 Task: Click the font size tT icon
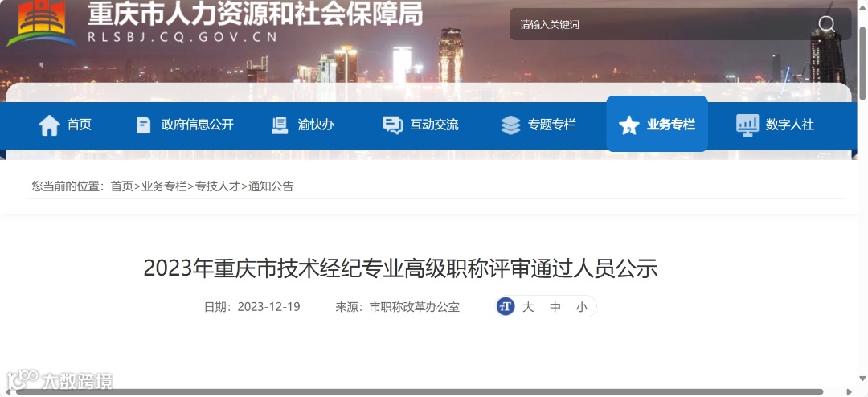(x=506, y=306)
